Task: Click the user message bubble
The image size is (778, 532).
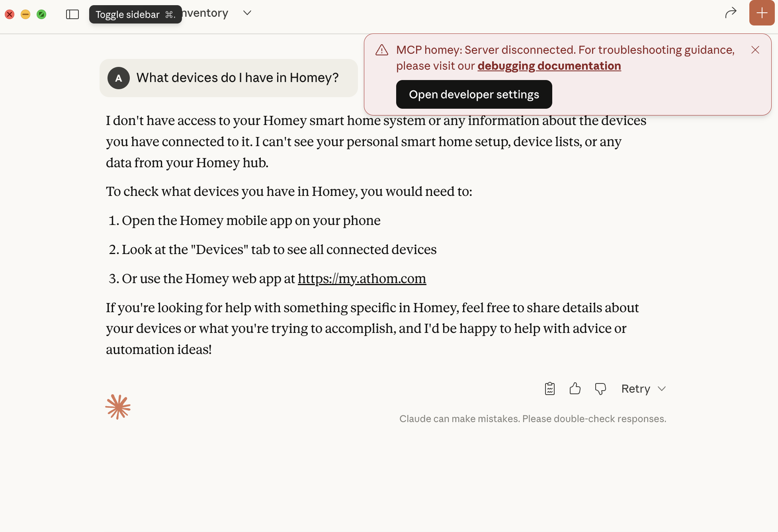Action: (x=237, y=78)
